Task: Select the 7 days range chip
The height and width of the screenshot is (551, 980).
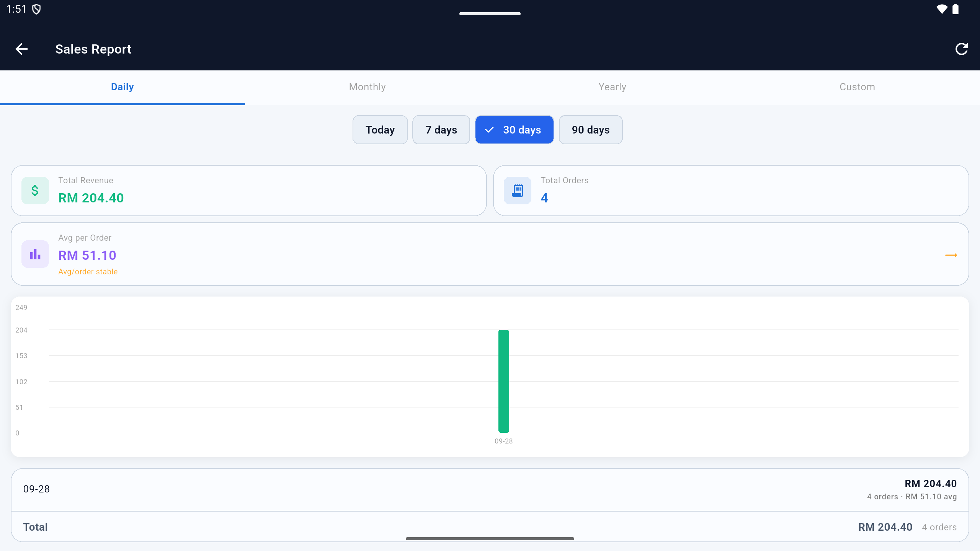Action: tap(441, 130)
